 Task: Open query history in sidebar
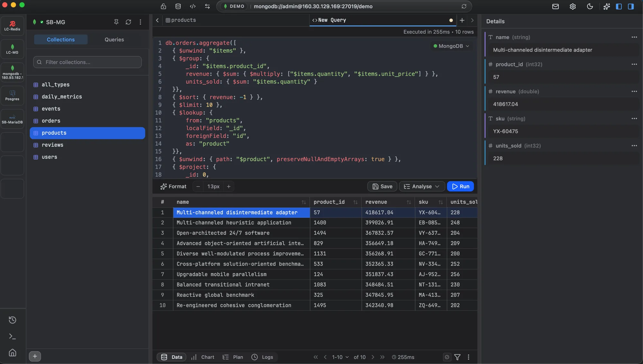point(12,320)
